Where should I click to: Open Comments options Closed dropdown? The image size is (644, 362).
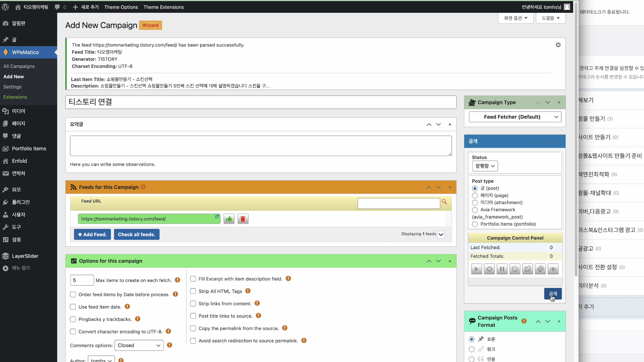point(139,345)
